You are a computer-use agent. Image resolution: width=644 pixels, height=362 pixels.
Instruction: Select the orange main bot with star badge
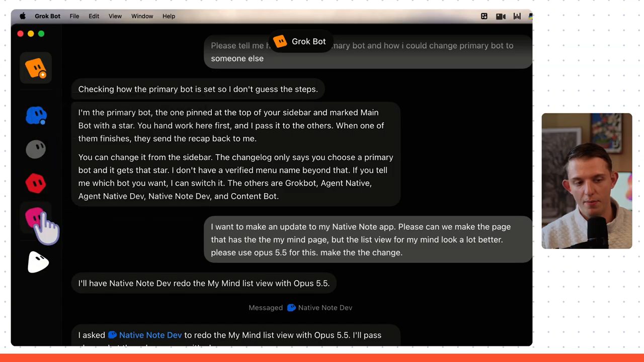pyautogui.click(x=36, y=68)
